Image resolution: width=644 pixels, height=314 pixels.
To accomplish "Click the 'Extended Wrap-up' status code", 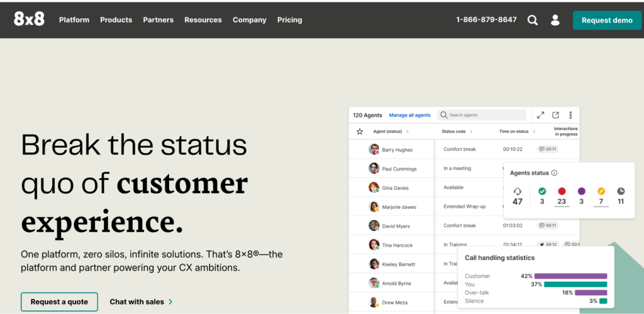I will [464, 206].
